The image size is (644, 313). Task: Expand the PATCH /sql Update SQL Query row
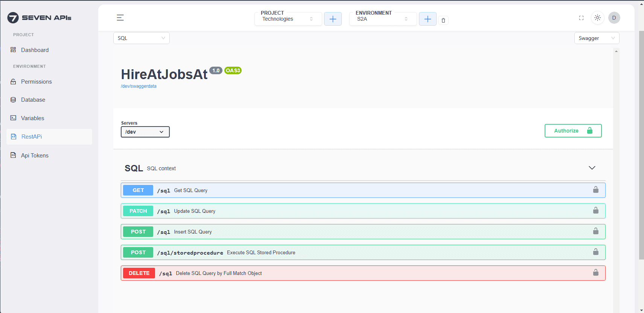point(363,211)
